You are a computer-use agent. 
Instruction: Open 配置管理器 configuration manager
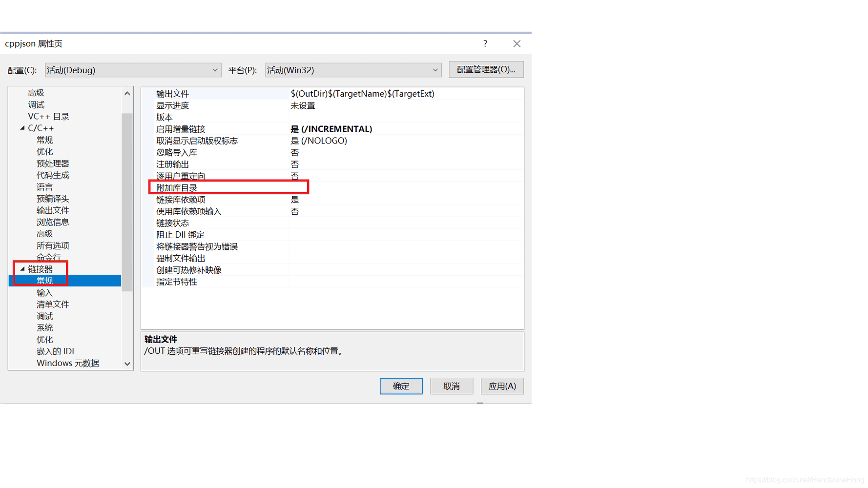coord(486,69)
